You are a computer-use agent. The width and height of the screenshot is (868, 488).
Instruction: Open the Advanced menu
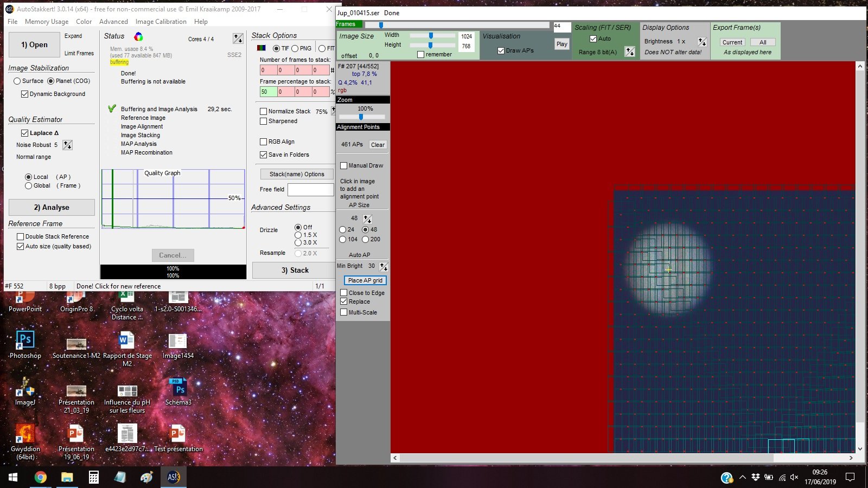(113, 22)
